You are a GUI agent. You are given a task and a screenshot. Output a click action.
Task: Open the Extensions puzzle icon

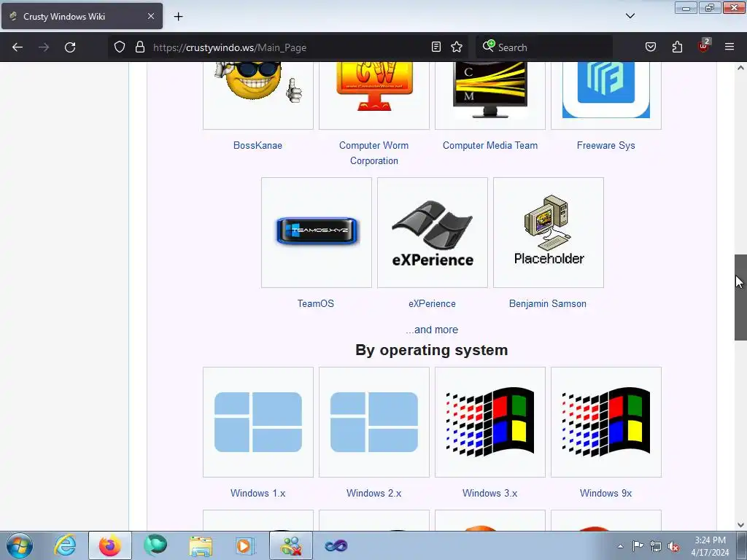click(x=677, y=47)
